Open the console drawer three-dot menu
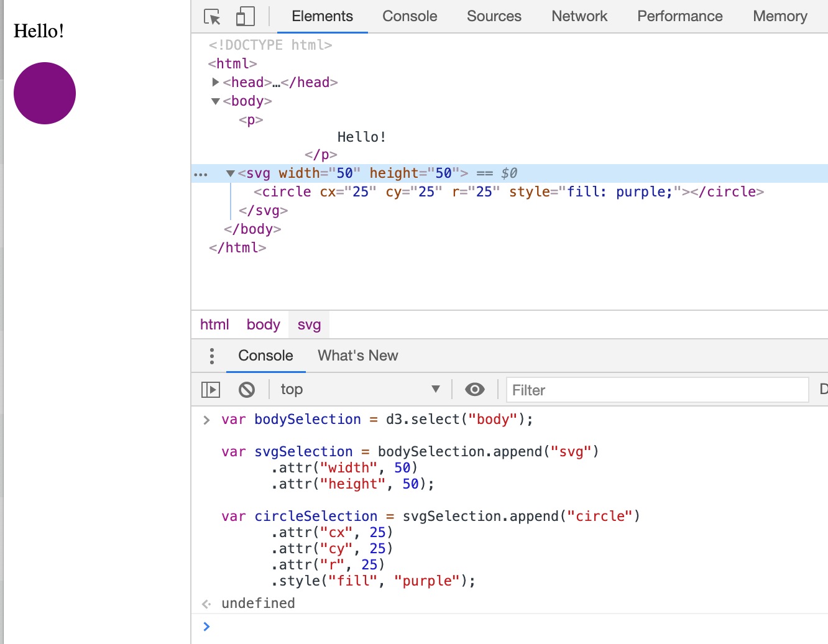The image size is (828, 644). (x=211, y=356)
